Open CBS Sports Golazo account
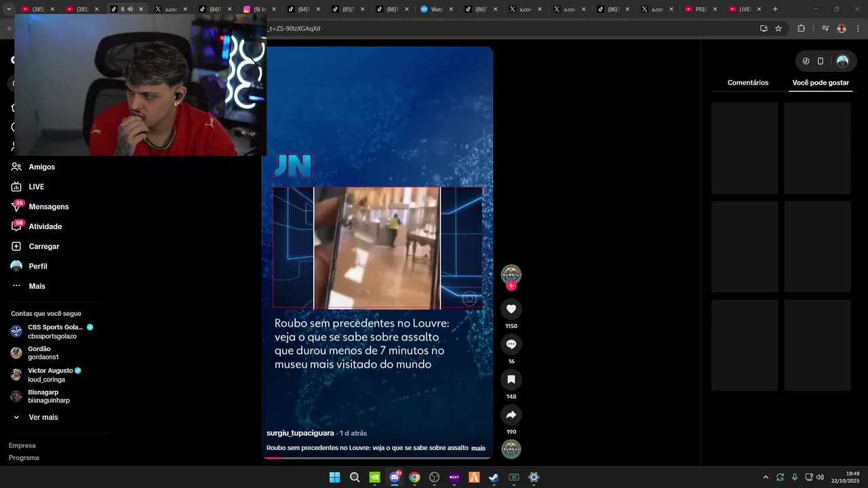The width and height of the screenshot is (868, 488). 52,331
